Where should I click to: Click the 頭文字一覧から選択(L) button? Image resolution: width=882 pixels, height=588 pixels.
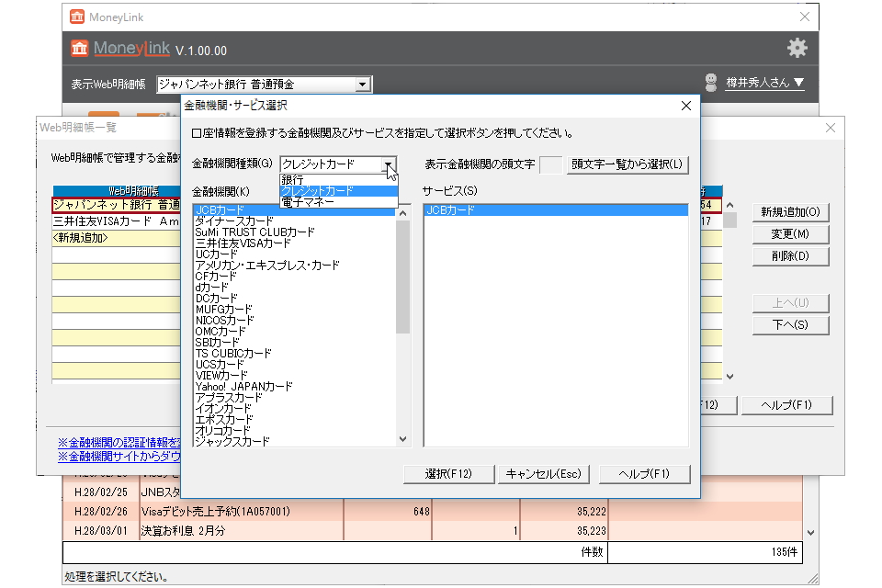click(x=630, y=164)
